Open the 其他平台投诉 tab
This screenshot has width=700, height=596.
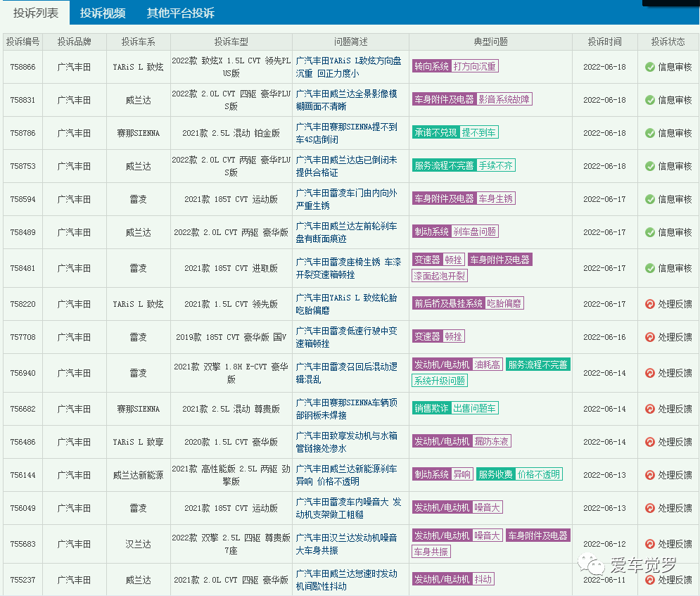tap(180, 13)
